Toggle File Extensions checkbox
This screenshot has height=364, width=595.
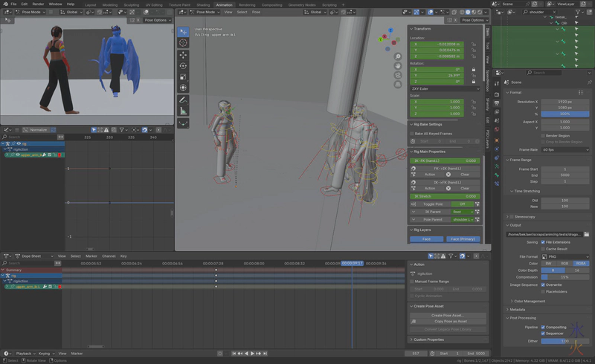pos(543,242)
